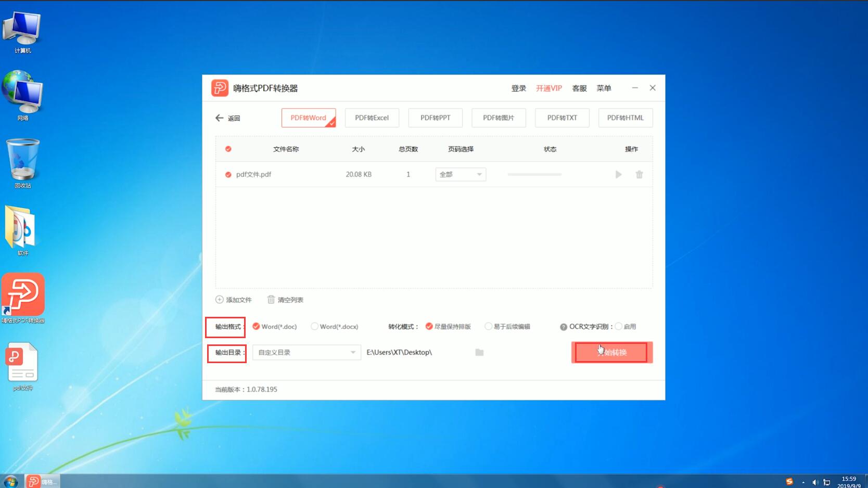This screenshot has height=488, width=868.
Task: Open the pdf文件 desktop file icon
Action: pyautogui.click(x=22, y=366)
